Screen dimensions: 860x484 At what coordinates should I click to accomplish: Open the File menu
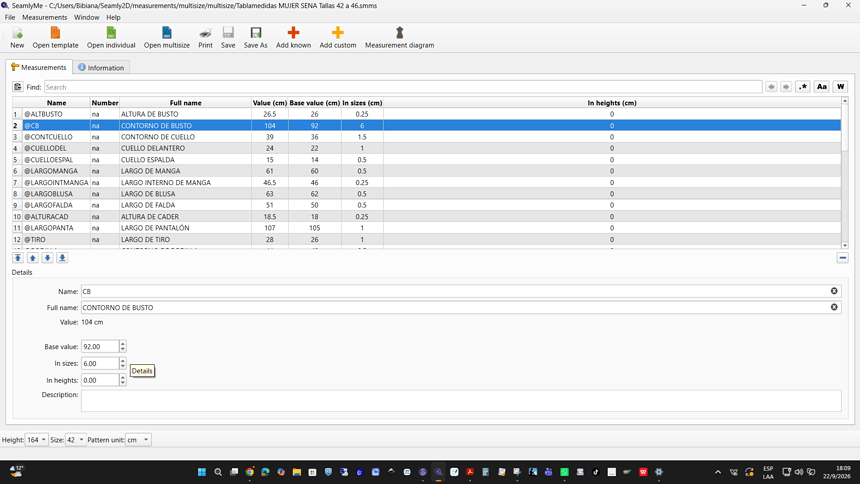[10, 18]
